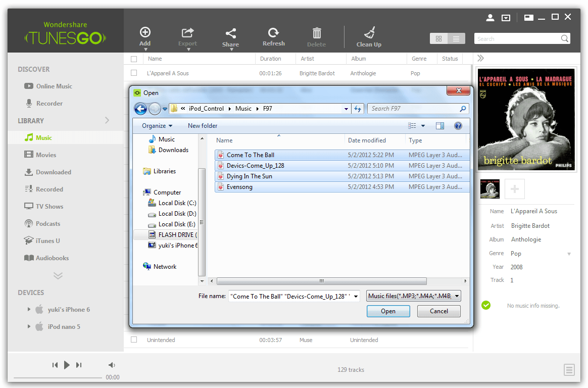Refresh the F97 folder location

[x=358, y=109]
